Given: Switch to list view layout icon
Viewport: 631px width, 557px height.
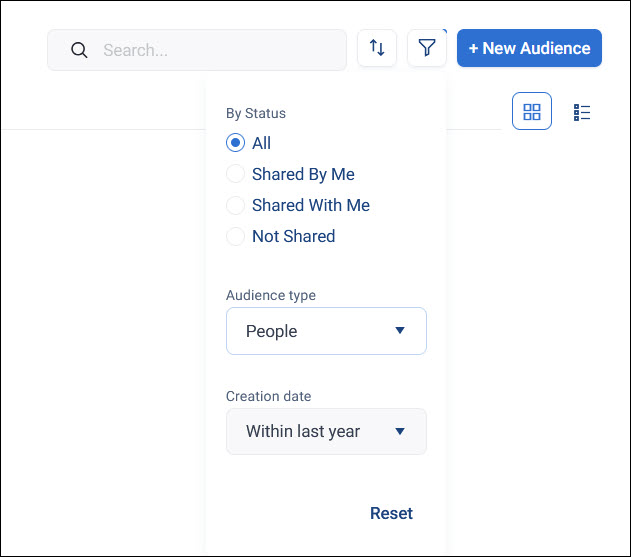Looking at the screenshot, I should click(x=582, y=112).
